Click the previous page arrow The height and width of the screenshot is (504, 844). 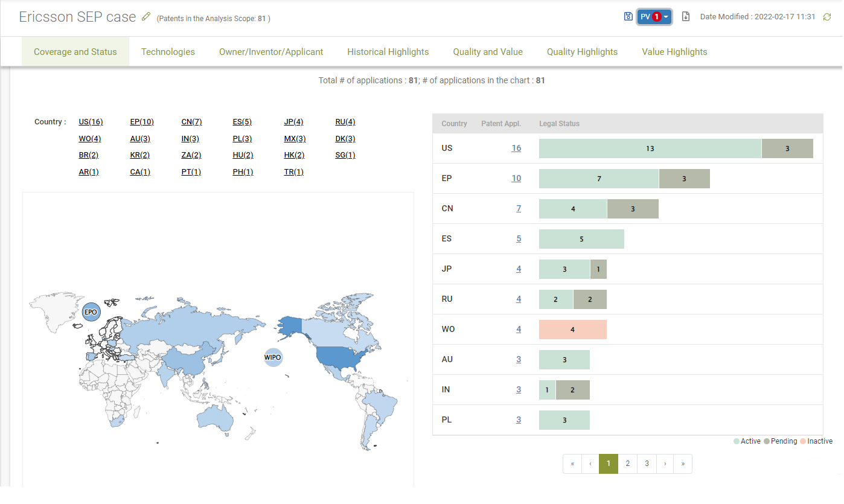coord(590,464)
